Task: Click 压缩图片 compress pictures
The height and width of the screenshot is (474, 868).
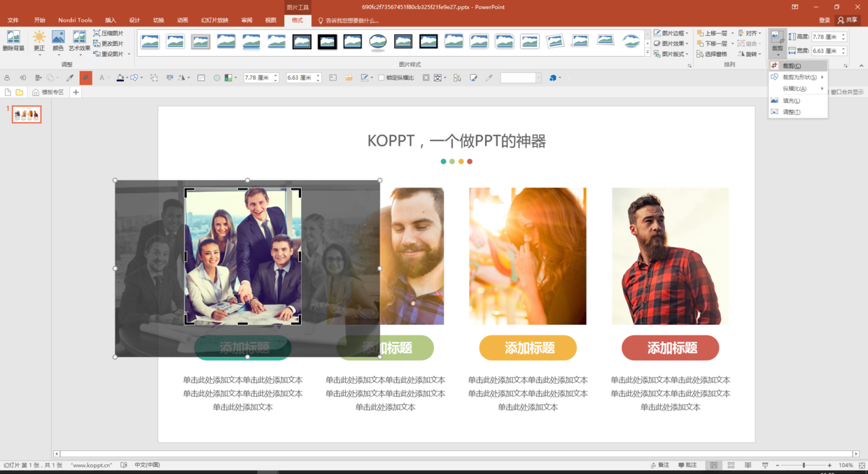Action: (x=108, y=33)
